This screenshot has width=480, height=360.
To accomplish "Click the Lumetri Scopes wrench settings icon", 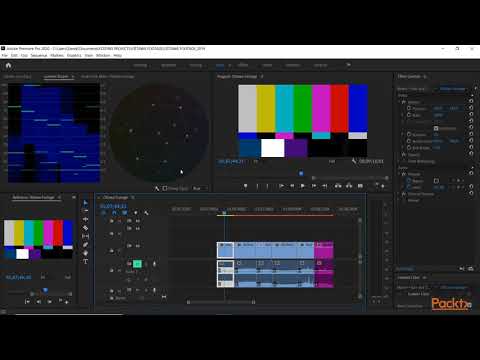I will [x=157, y=189].
